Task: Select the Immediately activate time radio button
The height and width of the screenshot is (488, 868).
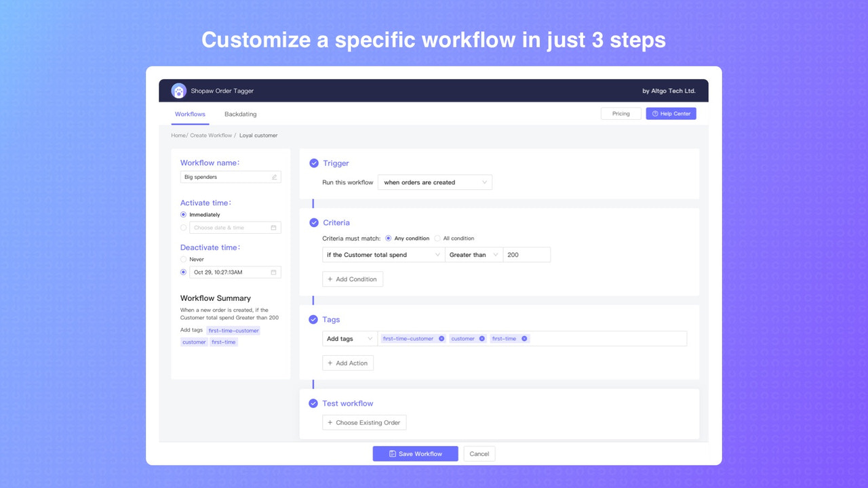Action: (x=182, y=214)
